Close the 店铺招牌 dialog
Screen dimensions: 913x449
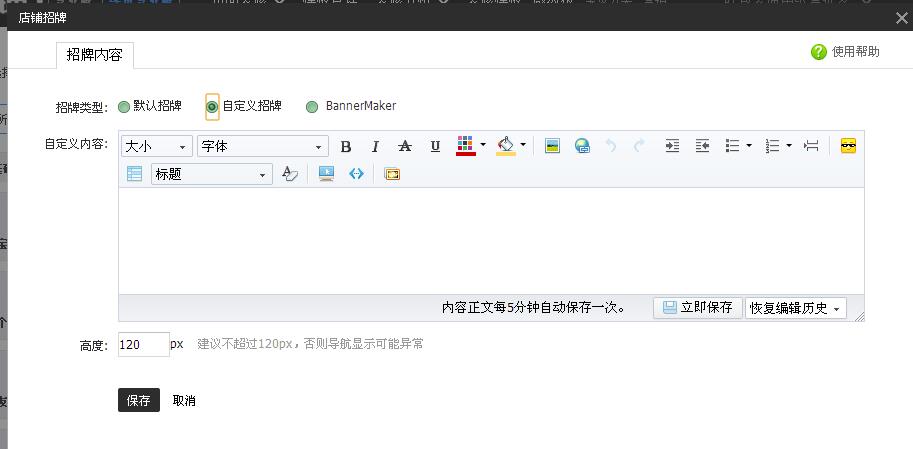(x=901, y=19)
